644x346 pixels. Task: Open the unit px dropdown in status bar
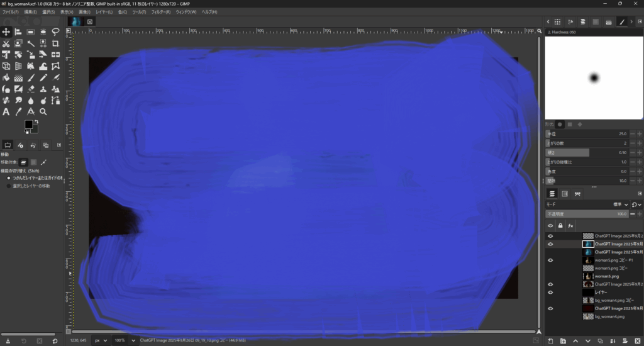[100, 340]
